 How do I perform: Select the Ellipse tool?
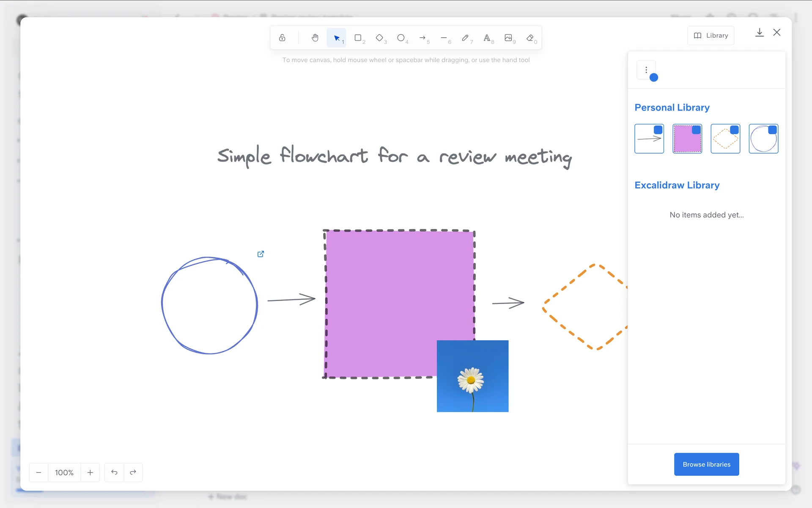point(401,38)
